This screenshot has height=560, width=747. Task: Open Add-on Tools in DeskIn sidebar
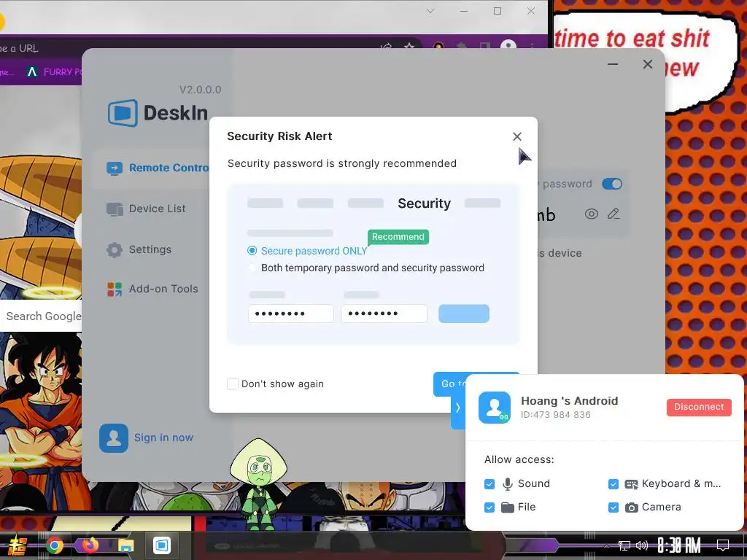point(163,289)
